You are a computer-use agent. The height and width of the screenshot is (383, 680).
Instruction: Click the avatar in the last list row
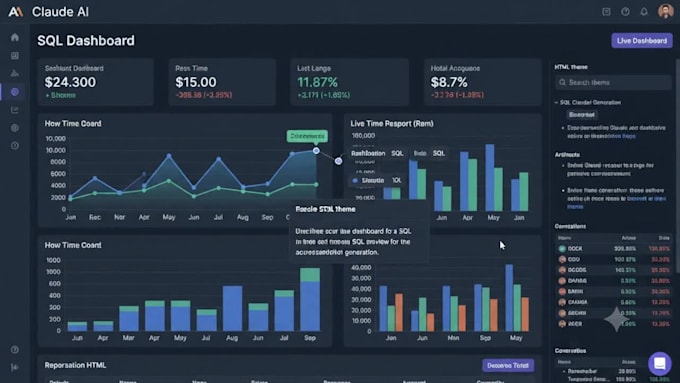[562, 324]
